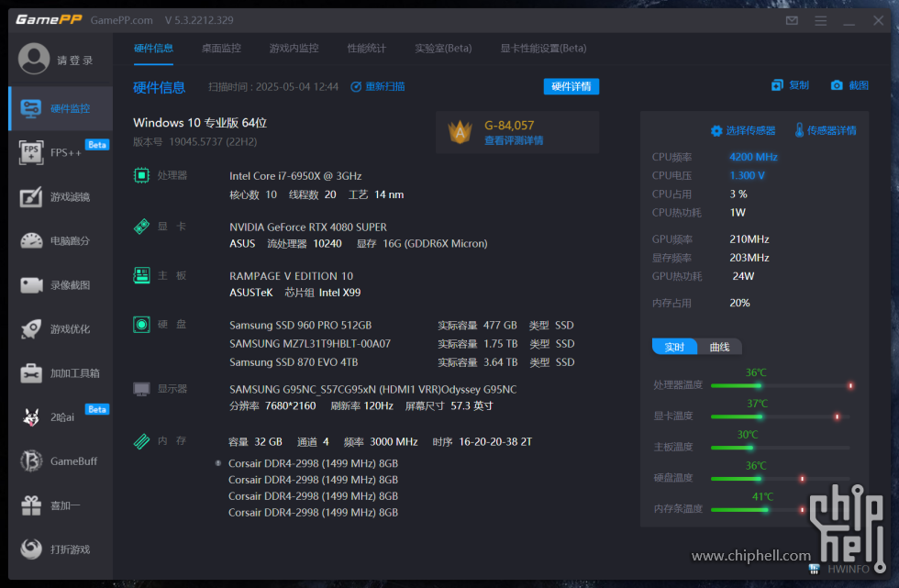
Task: Switch to the 实验室(Beta) tab
Action: pyautogui.click(x=443, y=48)
